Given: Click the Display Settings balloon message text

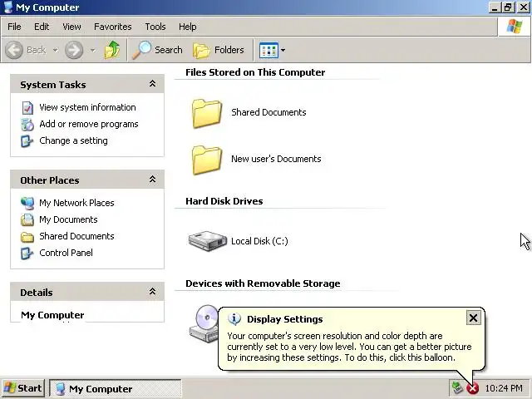Looking at the screenshot, I should pos(349,347).
